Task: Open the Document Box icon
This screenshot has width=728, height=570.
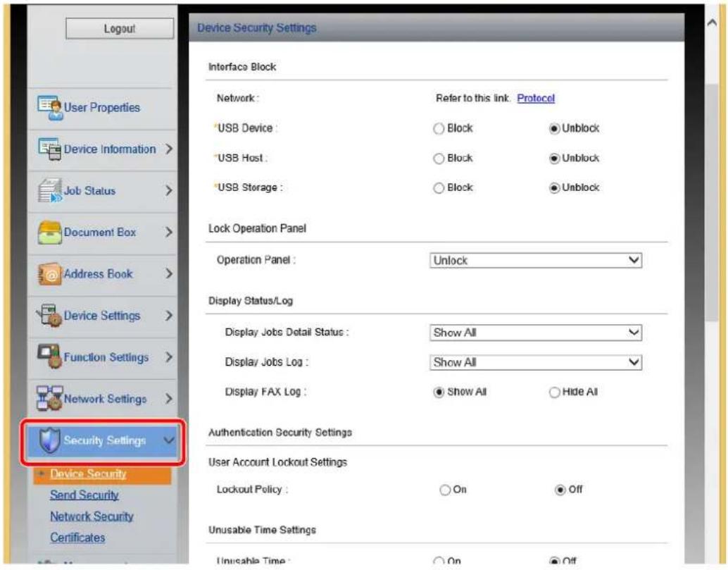Action: 50,233
